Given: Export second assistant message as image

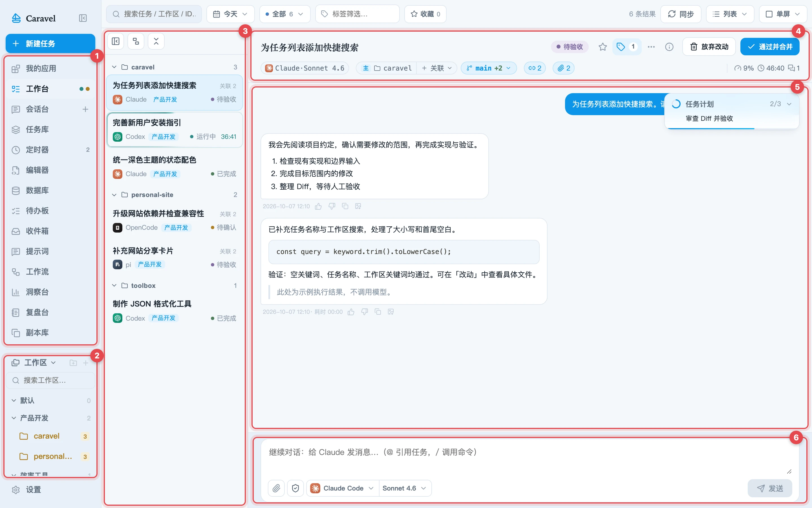Looking at the screenshot, I should (390, 312).
